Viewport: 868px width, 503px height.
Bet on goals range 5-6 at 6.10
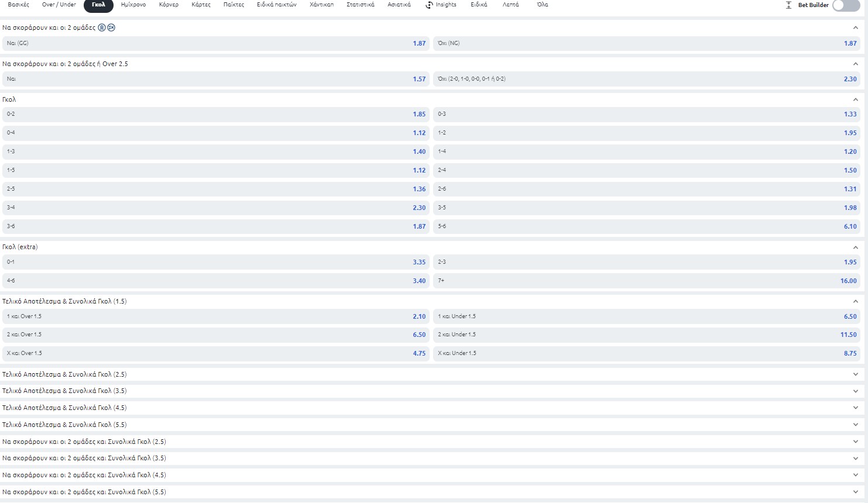coord(647,226)
